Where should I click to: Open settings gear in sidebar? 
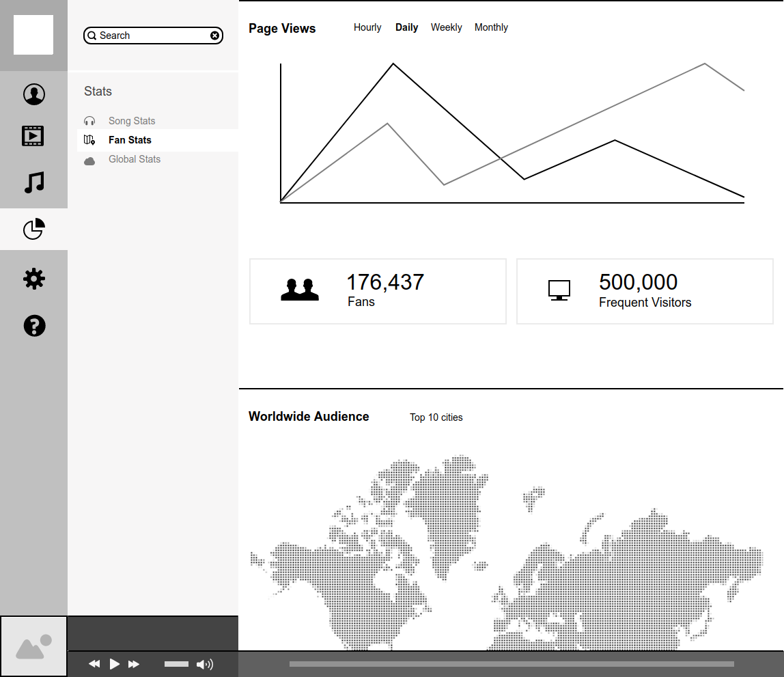tap(34, 279)
